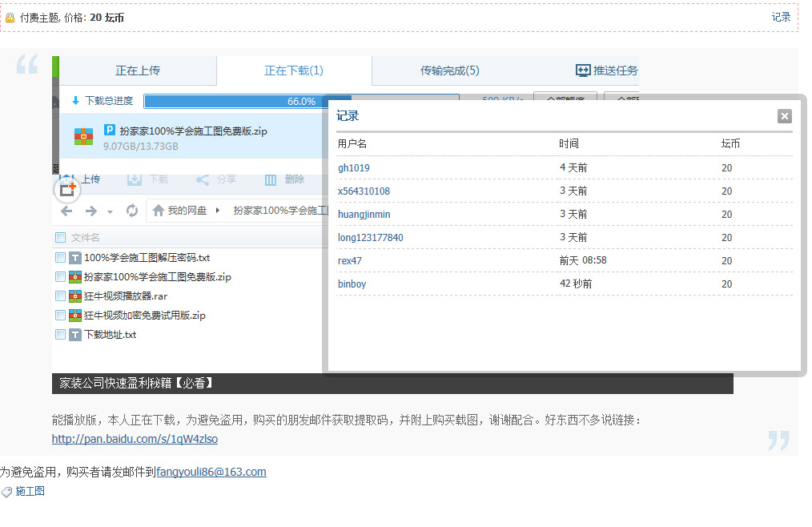The width and height of the screenshot is (812, 527).
Task: Open user long123177840 profile link
Action: (370, 237)
